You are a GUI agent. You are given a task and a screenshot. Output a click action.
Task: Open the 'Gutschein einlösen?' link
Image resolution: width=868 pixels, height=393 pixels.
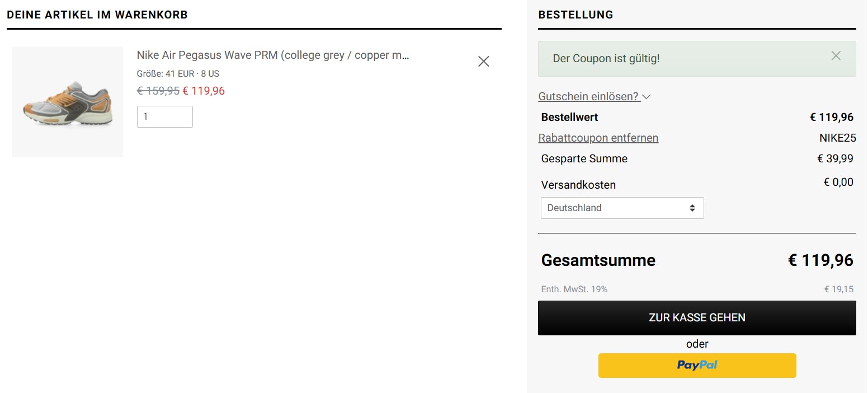coord(588,96)
